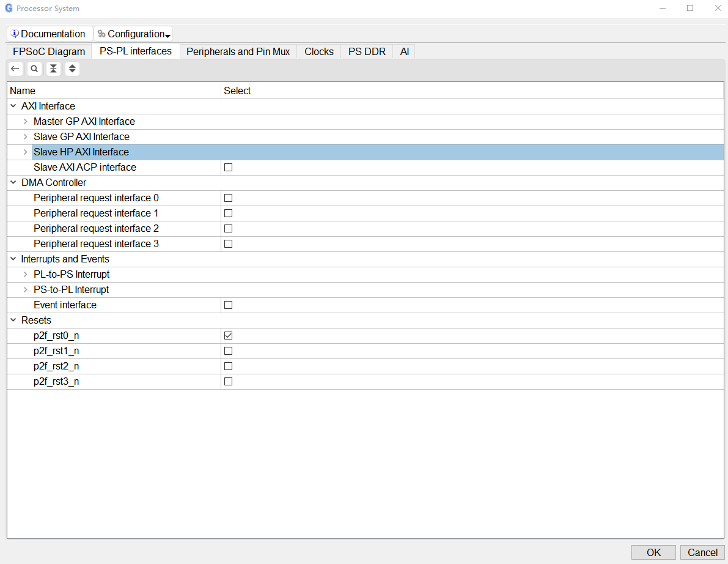Enable Peripheral request interface 2 checkbox
Viewport: 728px width, 564px height.
(x=229, y=229)
